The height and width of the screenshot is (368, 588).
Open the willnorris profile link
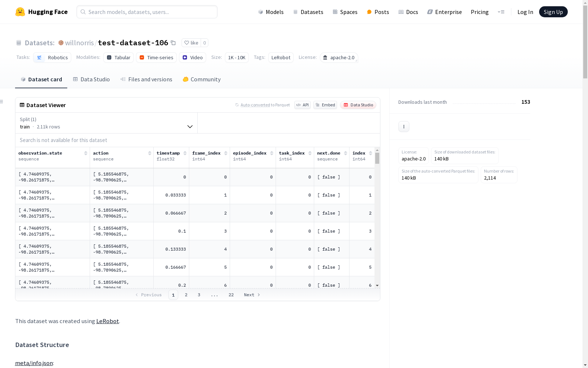click(x=79, y=43)
